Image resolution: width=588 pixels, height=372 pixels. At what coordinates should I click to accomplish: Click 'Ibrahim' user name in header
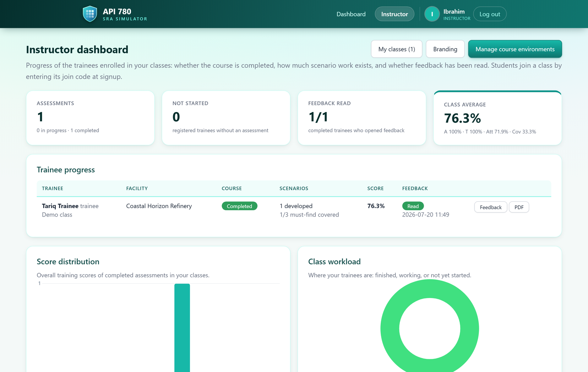point(454,11)
